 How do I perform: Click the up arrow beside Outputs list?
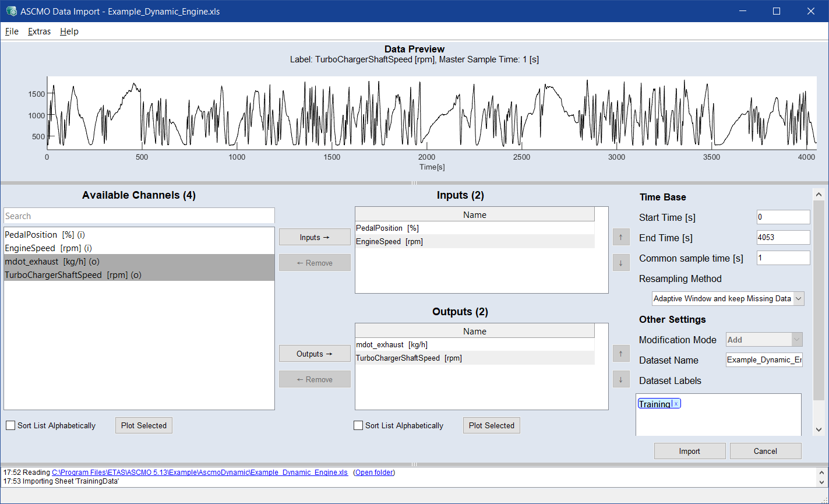620,354
